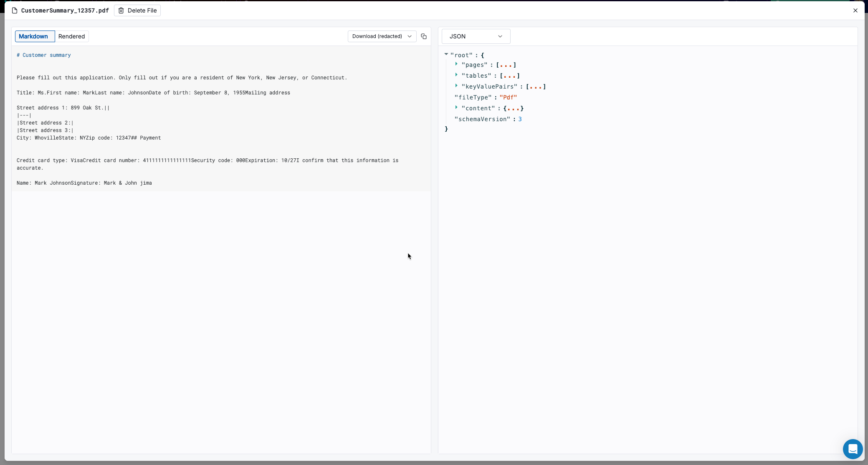Open the chat support bubble icon
868x465 pixels.
click(853, 449)
